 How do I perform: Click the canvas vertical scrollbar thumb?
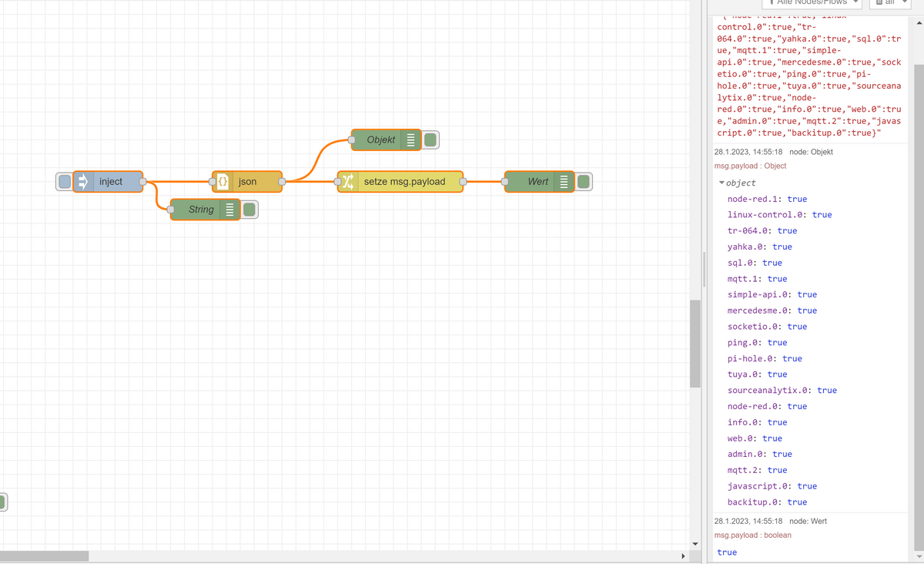695,344
